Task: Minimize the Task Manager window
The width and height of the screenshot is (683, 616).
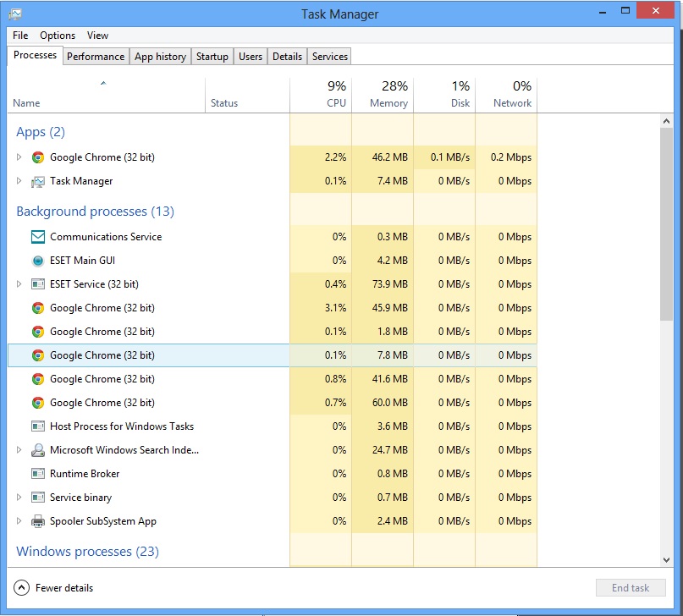Action: (603, 12)
